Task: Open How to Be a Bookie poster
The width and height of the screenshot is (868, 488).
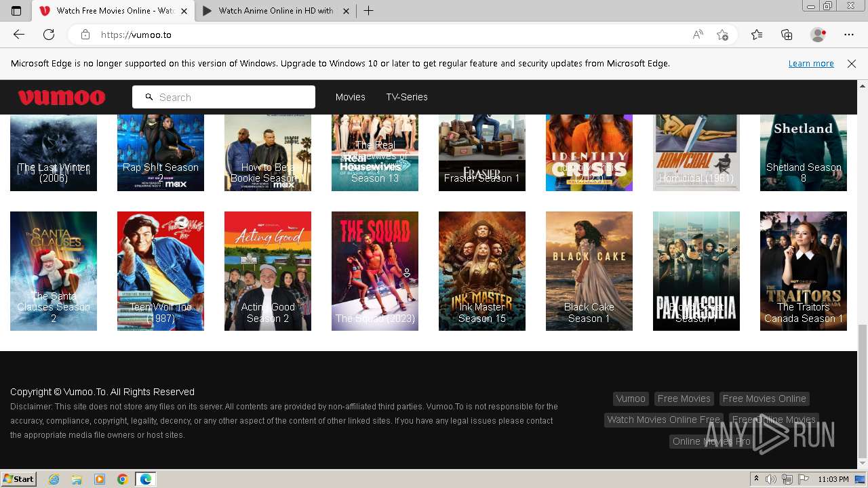Action: [x=268, y=153]
